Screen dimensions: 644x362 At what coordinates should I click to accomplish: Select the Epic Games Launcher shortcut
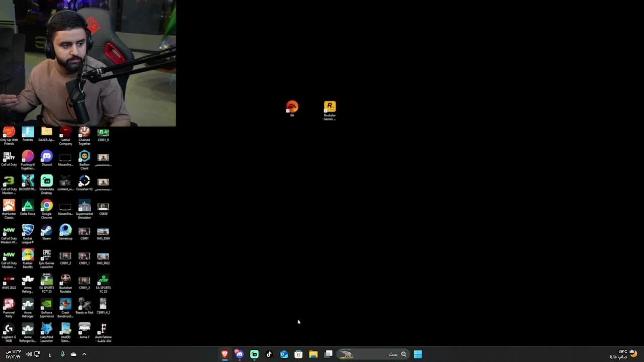tap(47, 259)
